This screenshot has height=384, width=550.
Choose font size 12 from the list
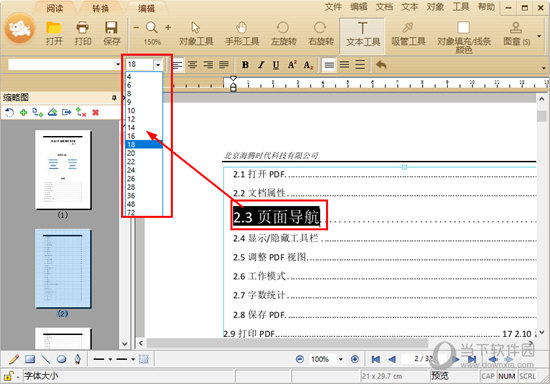(x=144, y=119)
